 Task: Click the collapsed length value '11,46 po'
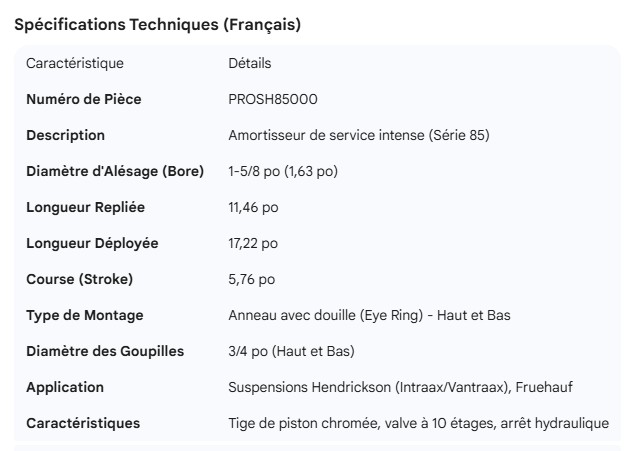click(x=253, y=207)
